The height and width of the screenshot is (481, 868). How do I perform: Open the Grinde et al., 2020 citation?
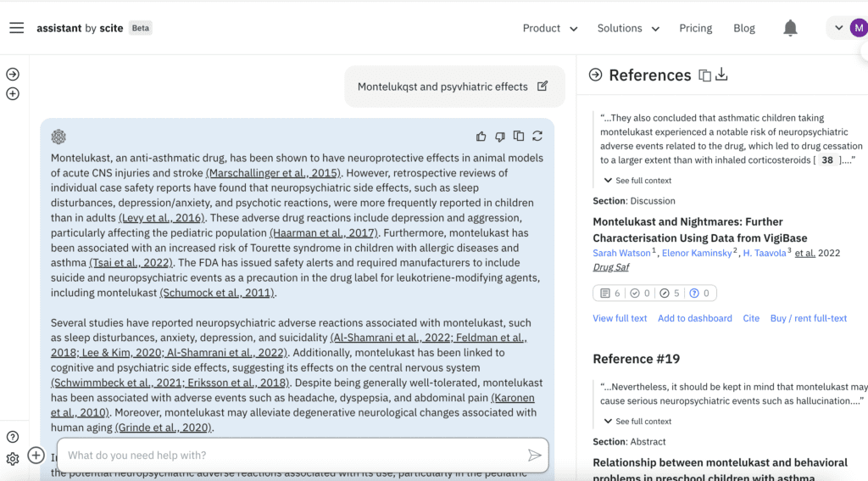coord(164,428)
